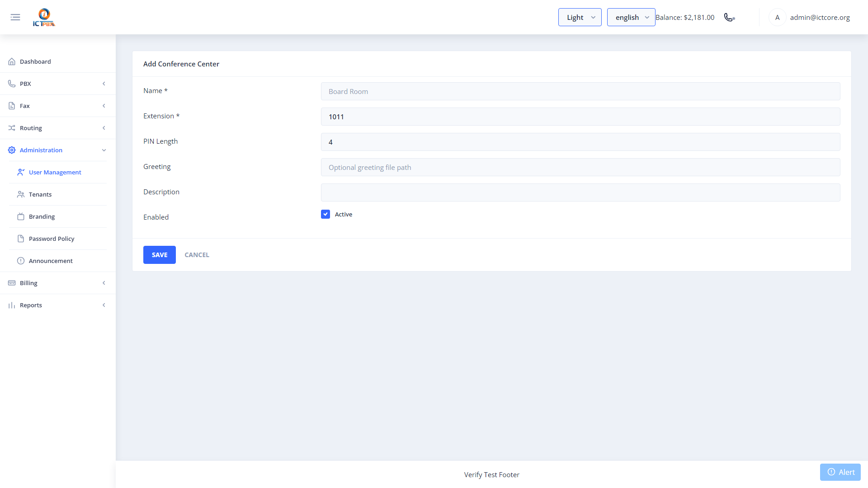The width and height of the screenshot is (868, 488).
Task: Click the Verify Test Footer text
Action: [x=491, y=474]
